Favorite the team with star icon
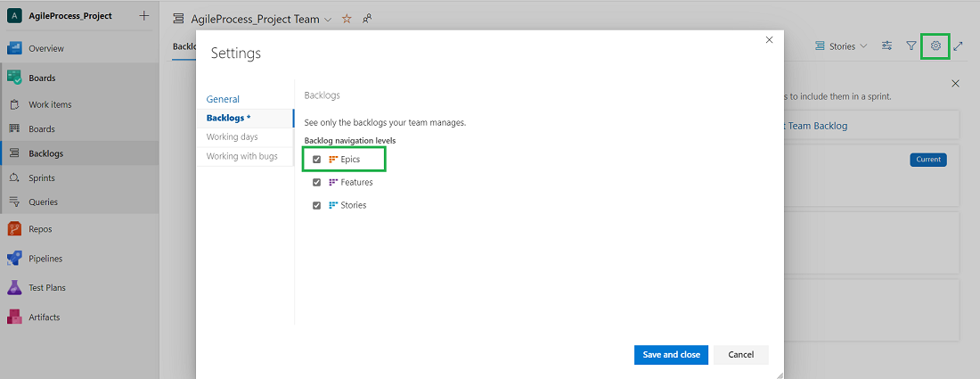980x379 pixels. (x=347, y=19)
